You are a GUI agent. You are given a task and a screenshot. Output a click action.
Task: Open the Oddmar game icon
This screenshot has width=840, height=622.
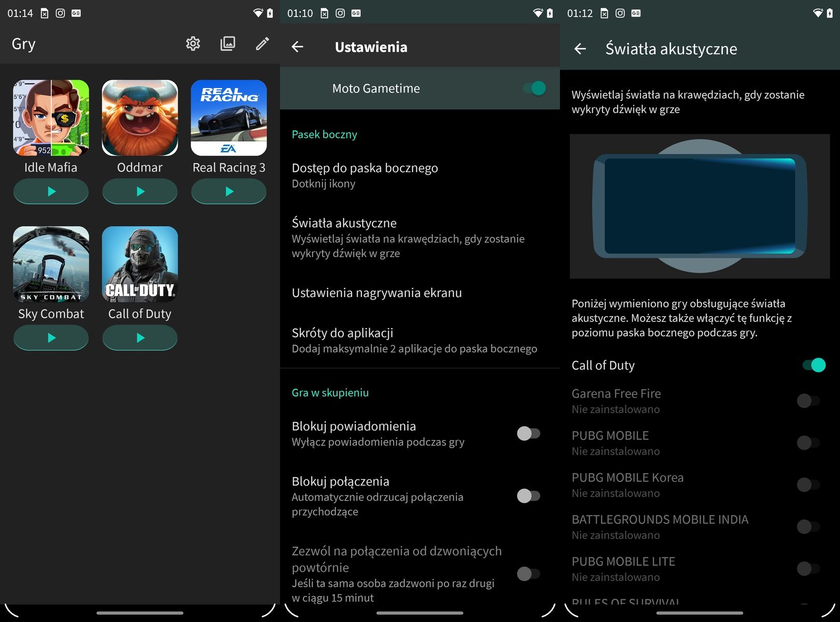coord(140,118)
